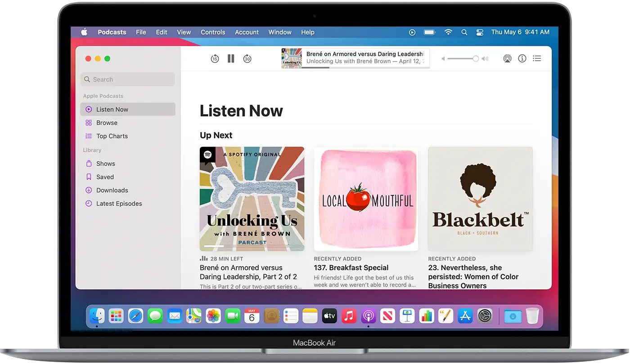Open the Account menu

coord(247,32)
